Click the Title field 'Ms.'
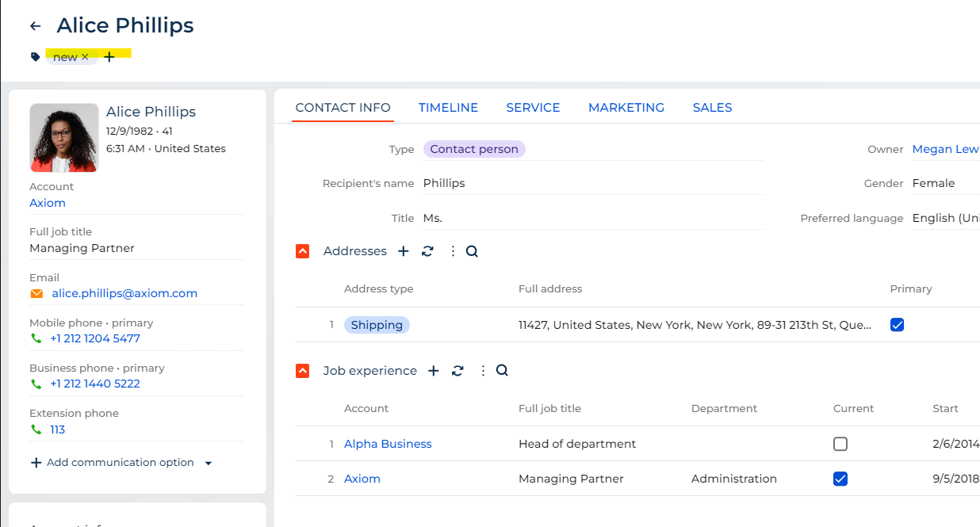This screenshot has width=980, height=527. click(593, 218)
